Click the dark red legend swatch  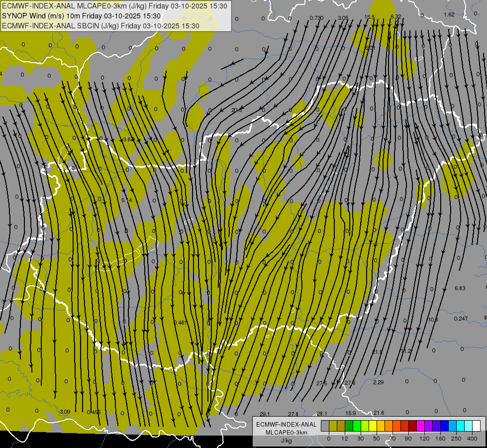click(413, 426)
